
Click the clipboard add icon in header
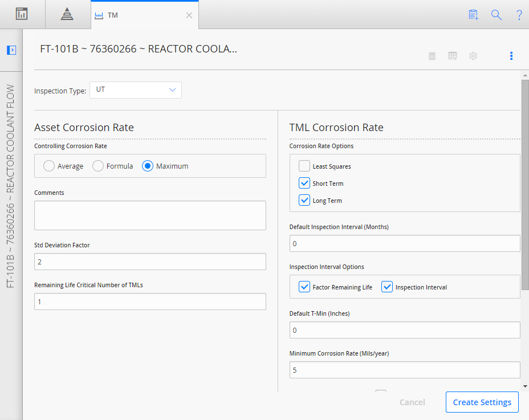click(x=473, y=15)
